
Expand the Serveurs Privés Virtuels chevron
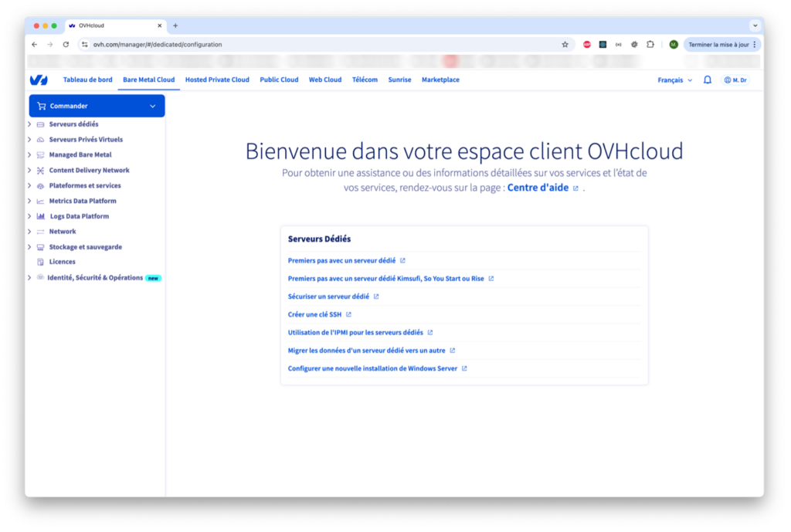(29, 140)
